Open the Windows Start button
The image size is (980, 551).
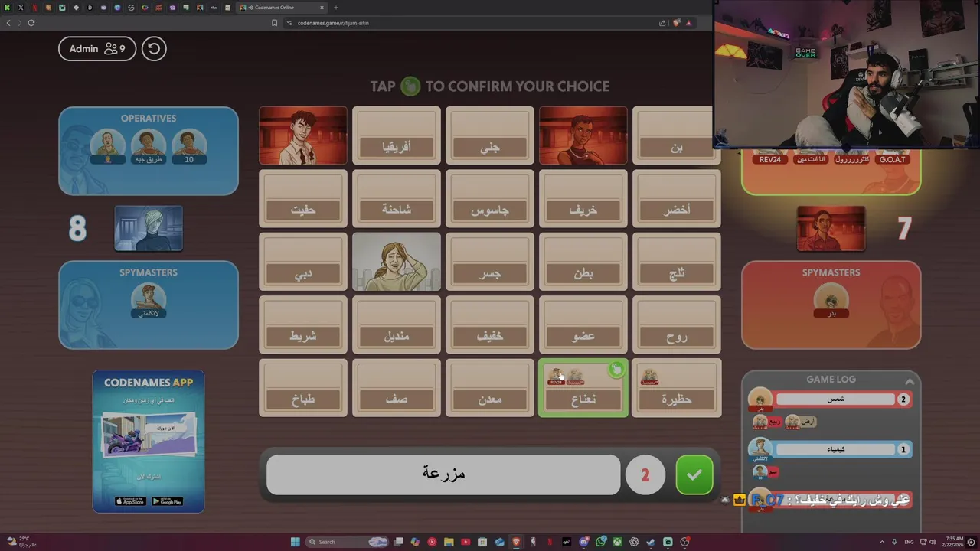(x=296, y=542)
